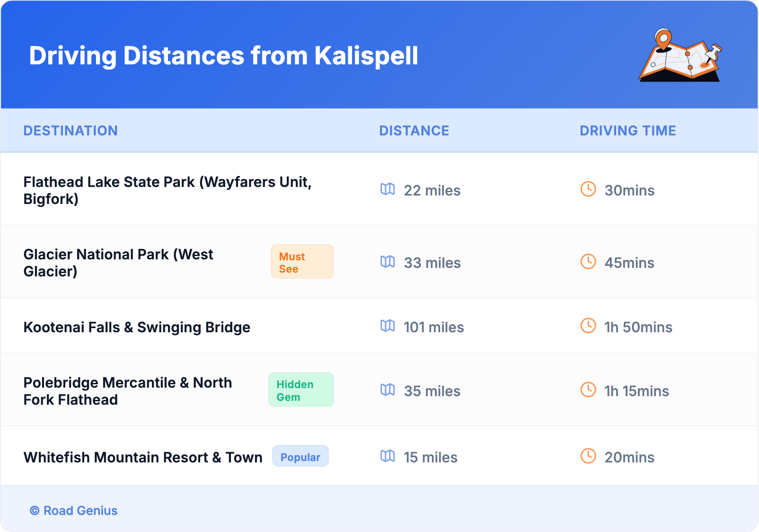Select Whitefish Mountain Resort & Town name
This screenshot has width=759, height=532.
pos(143,457)
